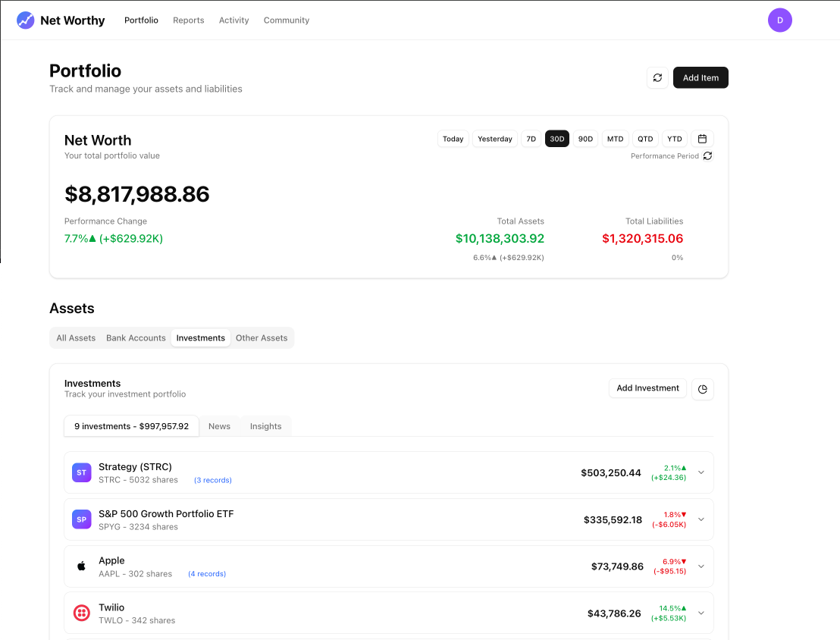Open the user avatar profile menu
This screenshot has height=640, width=840.
click(x=779, y=20)
